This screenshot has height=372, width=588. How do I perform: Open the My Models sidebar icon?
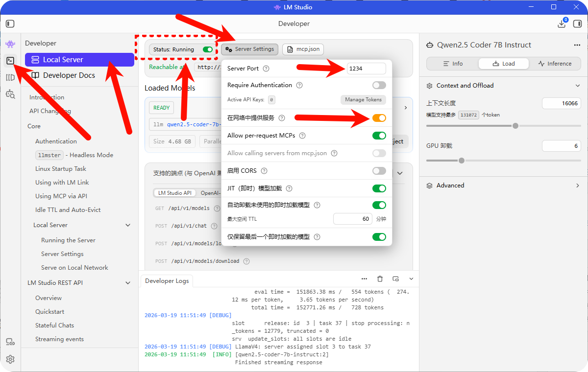point(10,77)
